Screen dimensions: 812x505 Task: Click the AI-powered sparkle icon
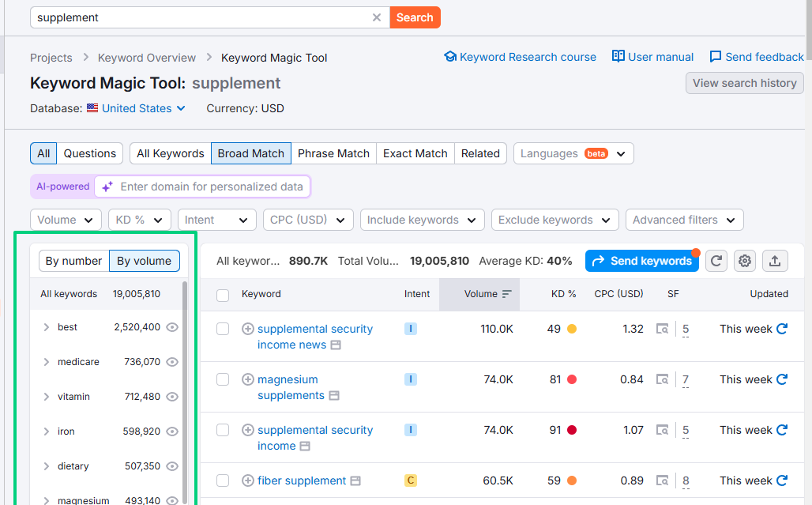coord(107,187)
